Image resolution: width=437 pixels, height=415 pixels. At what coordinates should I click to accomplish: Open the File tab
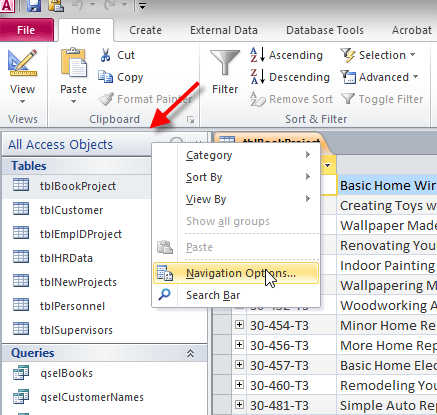(26, 30)
